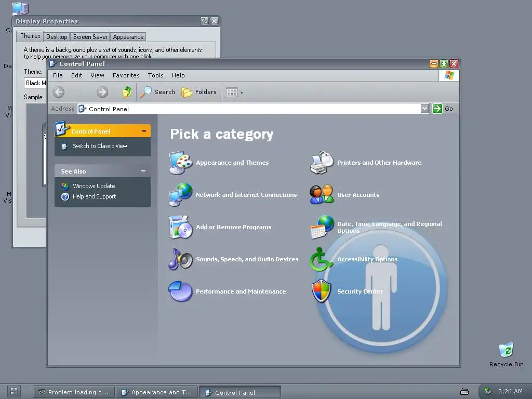The image size is (532, 399).
Task: Click the Display Properties help button
Action: [204, 21]
